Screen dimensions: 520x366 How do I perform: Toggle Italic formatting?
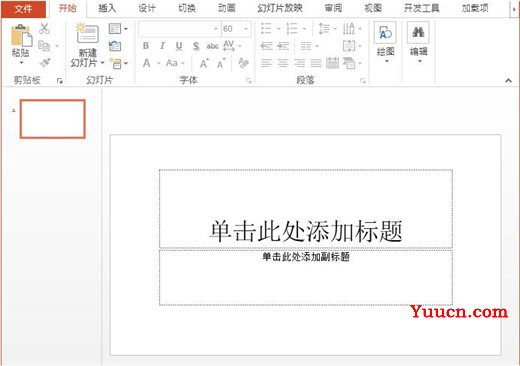(162, 46)
